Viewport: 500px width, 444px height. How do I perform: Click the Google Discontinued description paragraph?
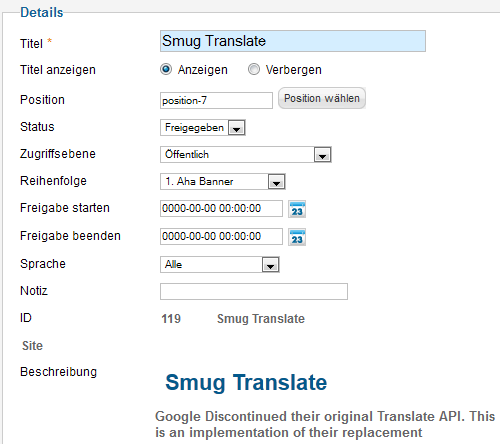tap(325, 424)
